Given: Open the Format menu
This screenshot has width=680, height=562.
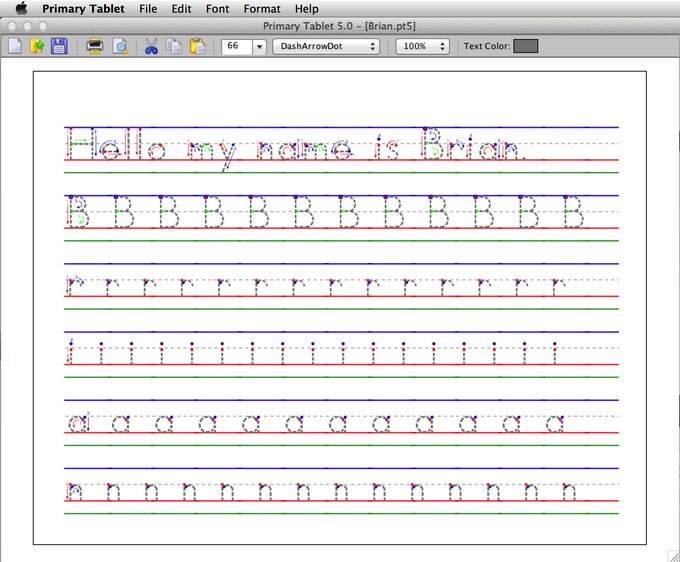Looking at the screenshot, I should (x=262, y=8).
